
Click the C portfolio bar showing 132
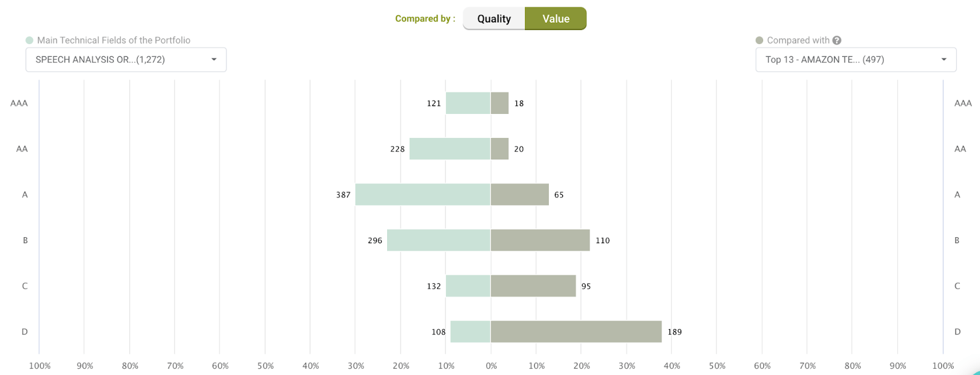(468, 286)
